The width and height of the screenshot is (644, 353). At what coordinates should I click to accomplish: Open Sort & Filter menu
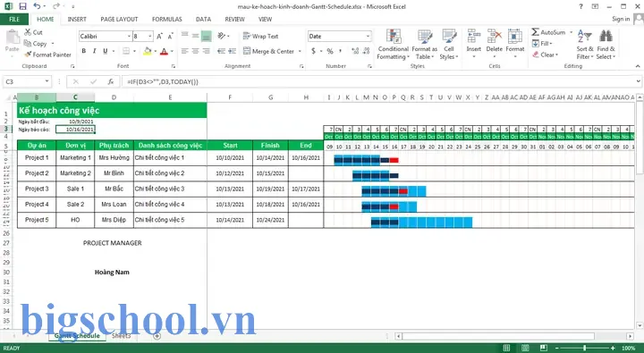585,45
